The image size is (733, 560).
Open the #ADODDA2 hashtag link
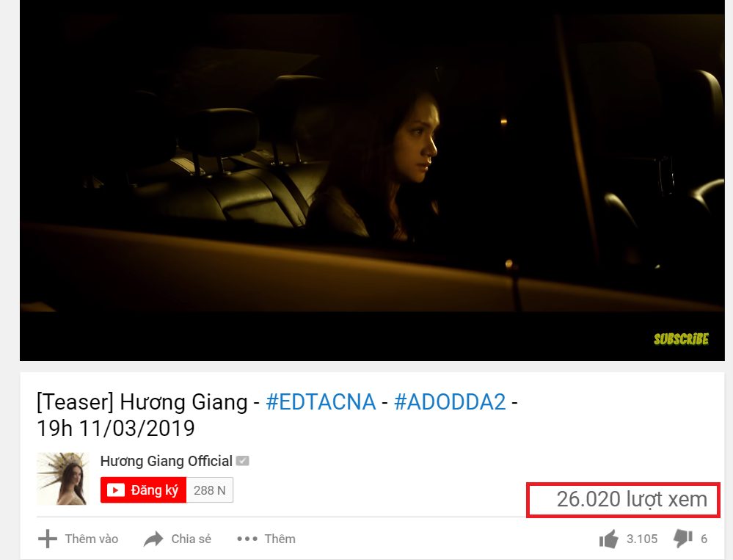tap(450, 402)
